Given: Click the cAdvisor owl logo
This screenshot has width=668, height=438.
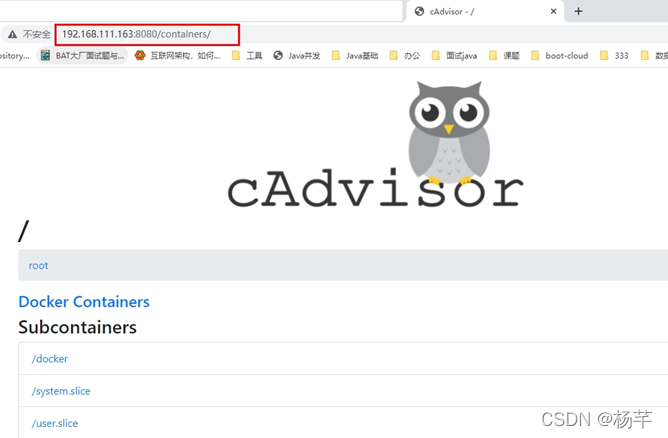Looking at the screenshot, I should pyautogui.click(x=449, y=132).
